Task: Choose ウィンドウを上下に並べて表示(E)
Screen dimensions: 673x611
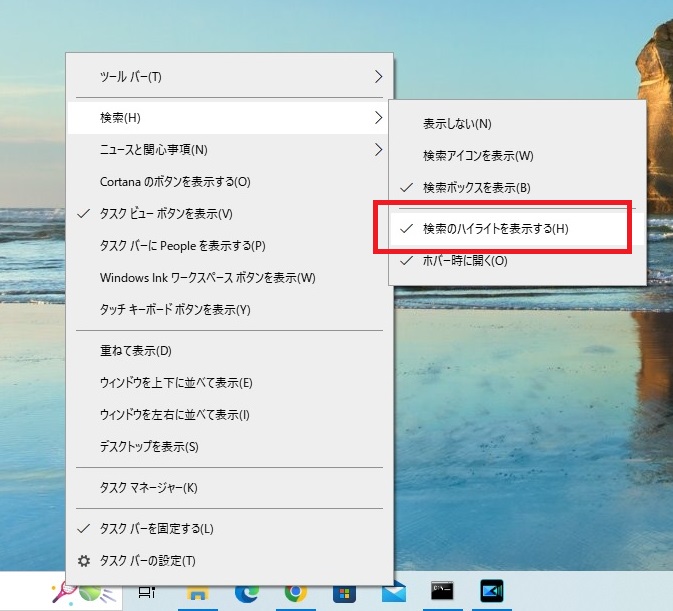Action: coord(229,382)
